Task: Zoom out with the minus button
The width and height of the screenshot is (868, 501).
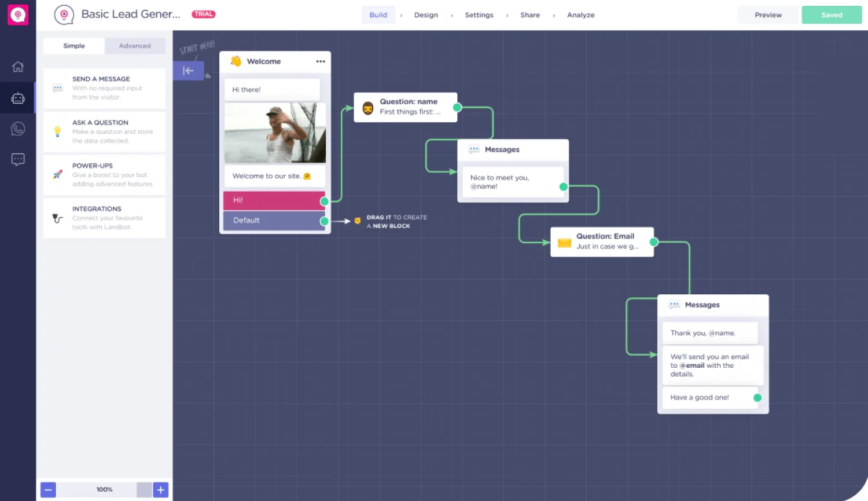Action: pos(49,489)
